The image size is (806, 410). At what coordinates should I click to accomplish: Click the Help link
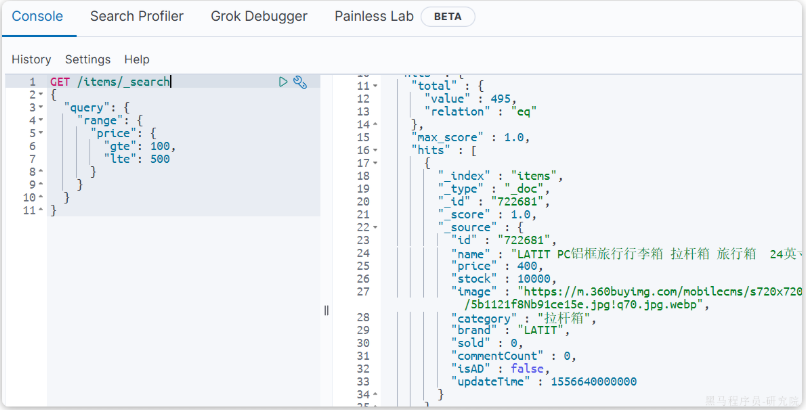click(137, 60)
